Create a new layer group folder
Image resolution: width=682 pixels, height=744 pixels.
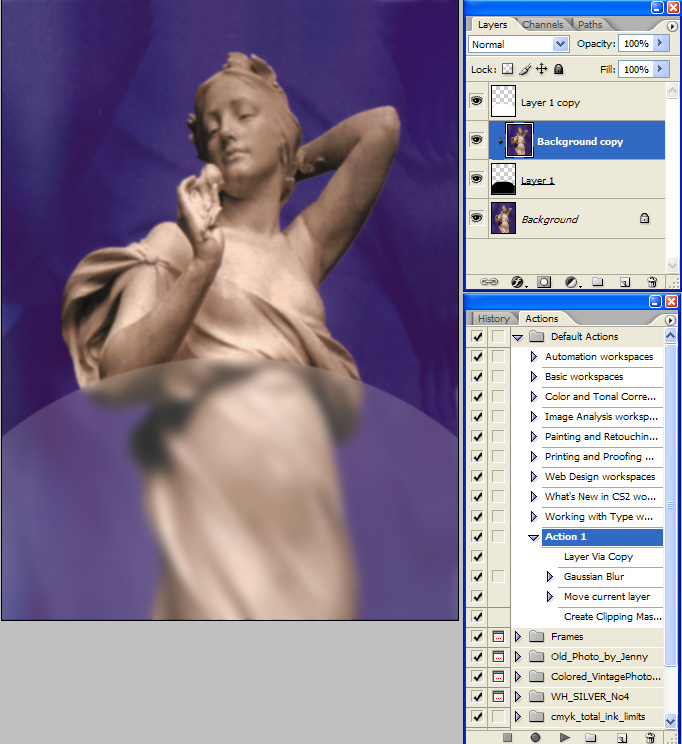coord(598,282)
